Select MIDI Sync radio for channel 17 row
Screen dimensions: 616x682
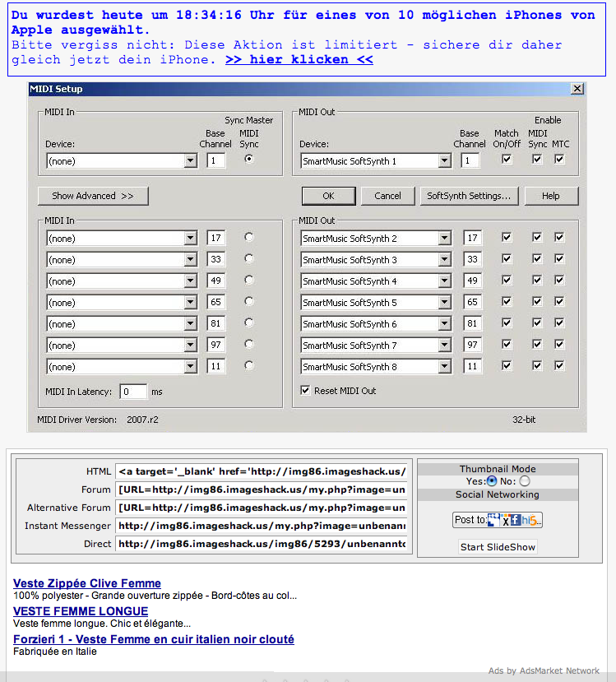(249, 237)
